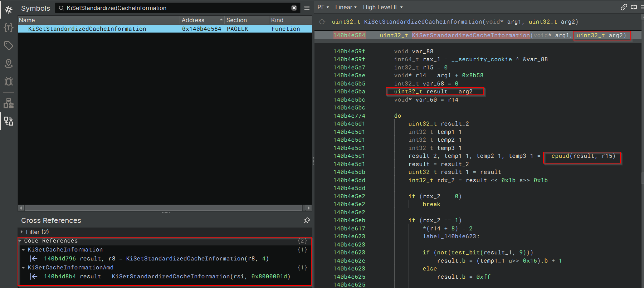Toggle view sync link icon
Image resolution: width=644 pixels, height=288 pixels.
pos(624,7)
